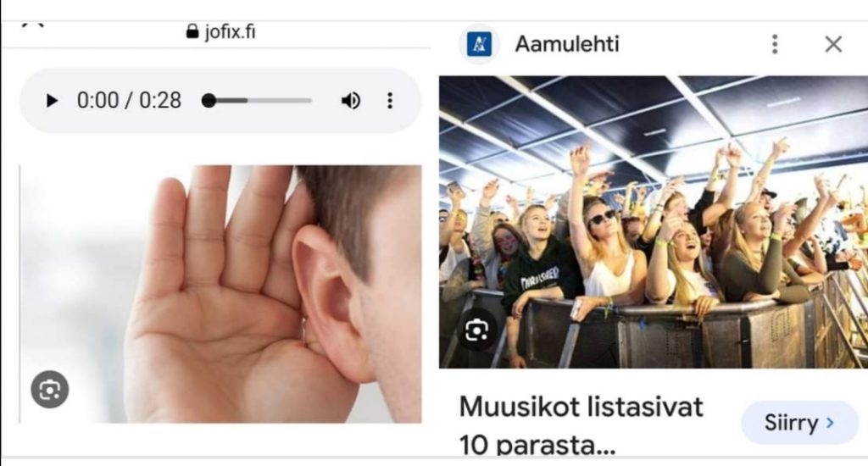The width and height of the screenshot is (868, 466).
Task: Click the concert crowd photo
Action: 654,222
